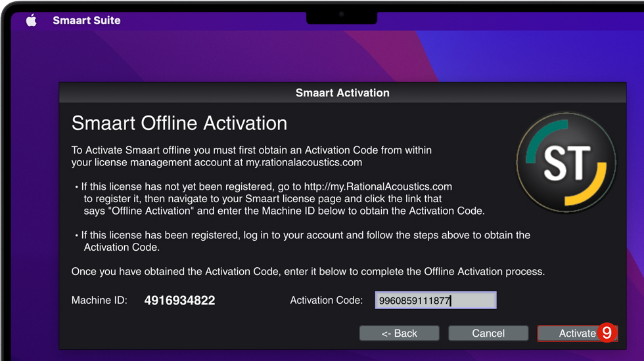Image resolution: width=644 pixels, height=361 pixels.
Task: Cancel the offline activation
Action: coord(488,333)
